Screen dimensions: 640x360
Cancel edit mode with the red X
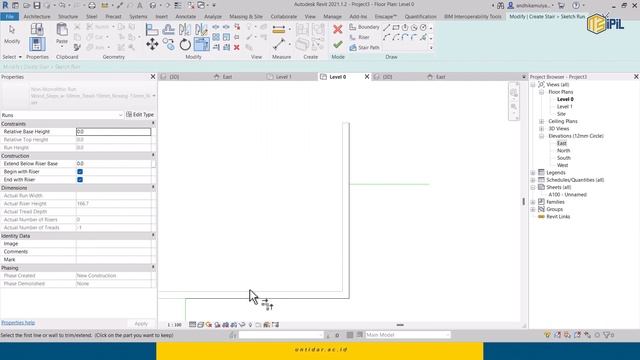(x=338, y=29)
